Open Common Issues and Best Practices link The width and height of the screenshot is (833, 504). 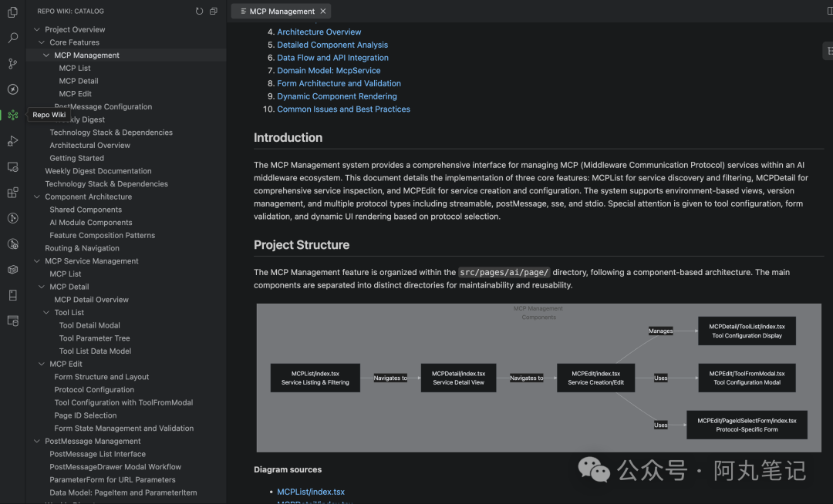tap(343, 109)
